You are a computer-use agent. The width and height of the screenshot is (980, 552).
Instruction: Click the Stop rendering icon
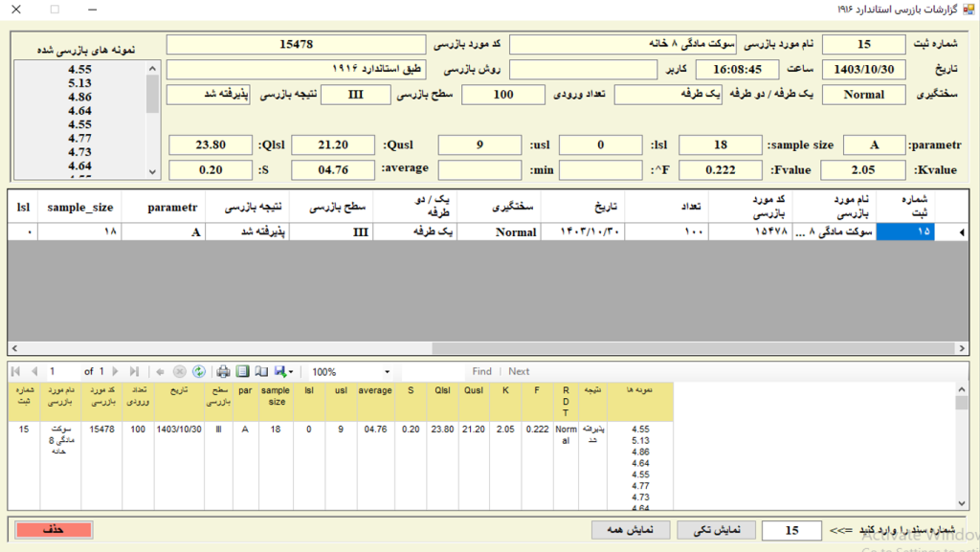(179, 371)
